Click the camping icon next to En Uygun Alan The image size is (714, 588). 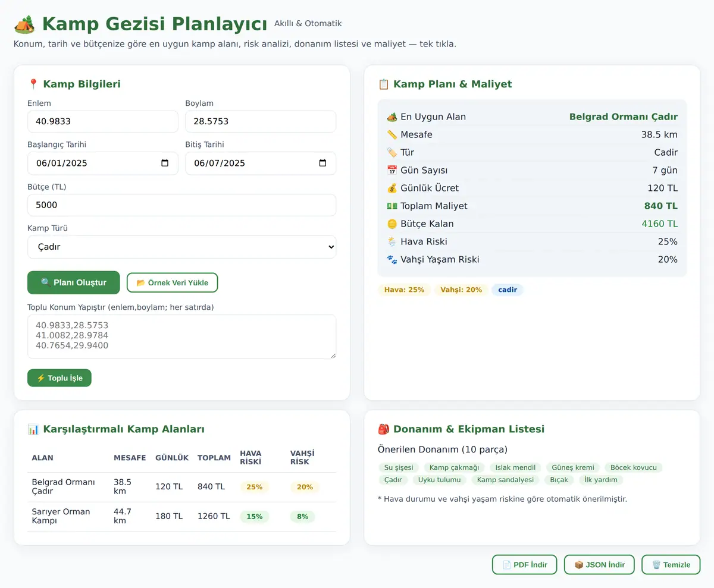tap(392, 117)
